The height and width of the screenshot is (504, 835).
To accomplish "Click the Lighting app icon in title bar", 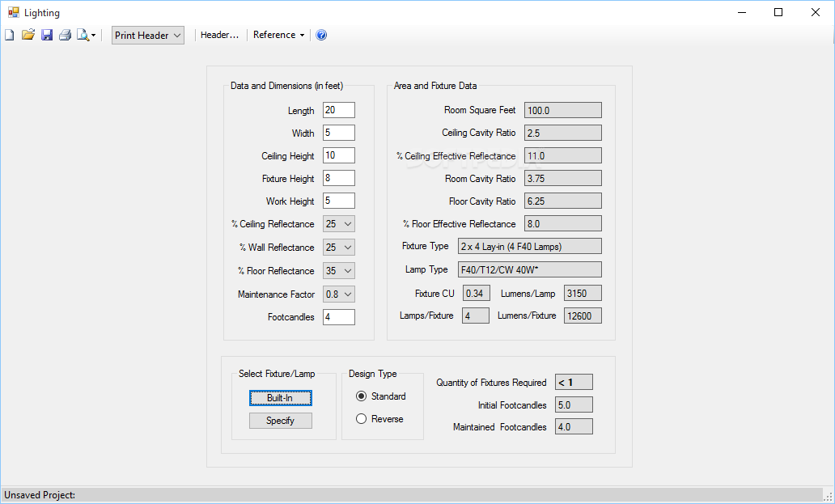I will click(13, 12).
